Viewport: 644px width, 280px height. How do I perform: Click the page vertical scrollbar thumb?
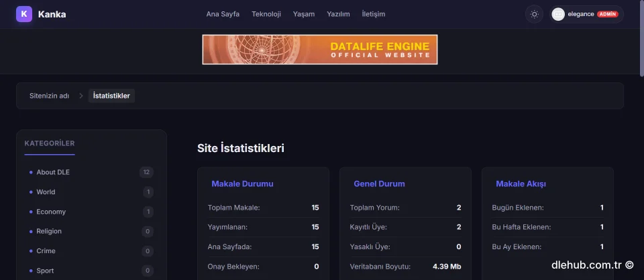pos(641,38)
